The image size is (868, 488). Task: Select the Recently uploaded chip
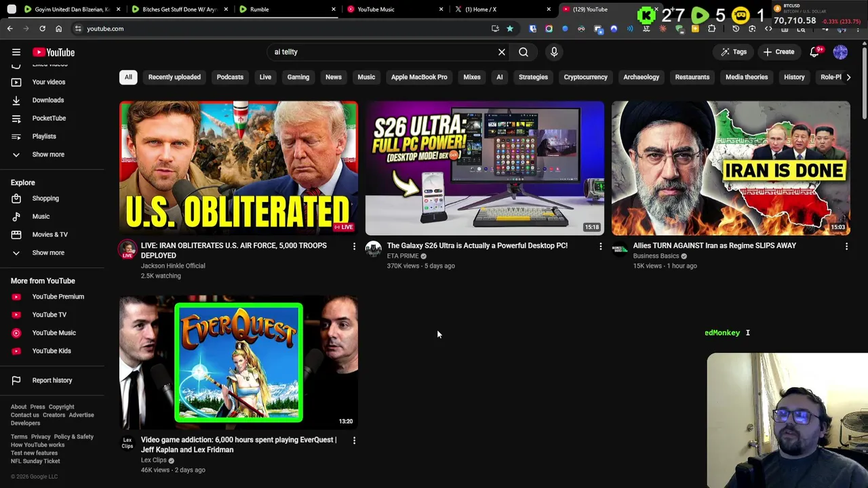coord(174,77)
